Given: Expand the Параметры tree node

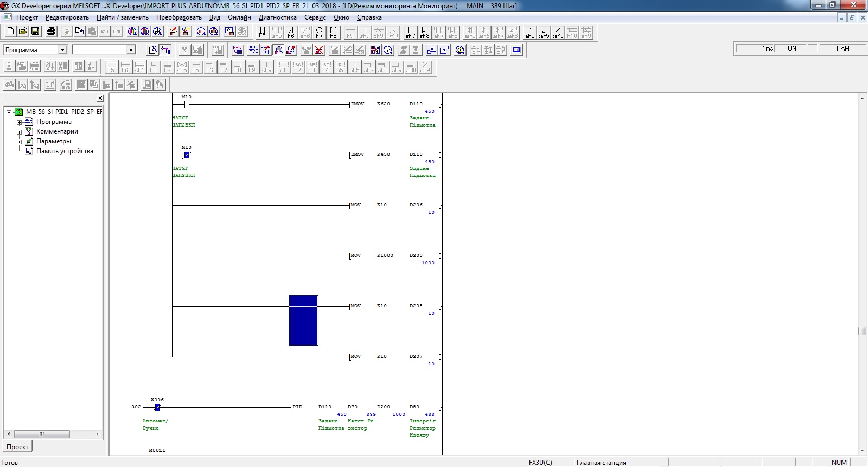Looking at the screenshot, I should pyautogui.click(x=20, y=142).
